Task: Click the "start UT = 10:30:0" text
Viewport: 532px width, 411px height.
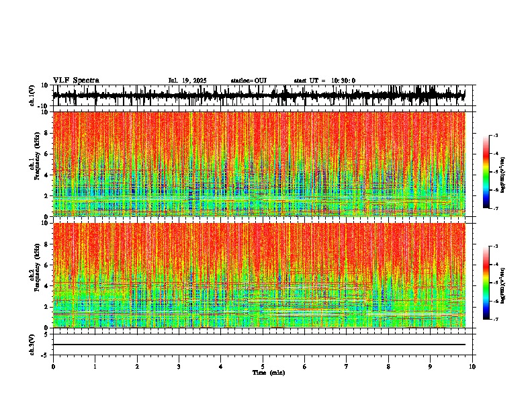Action: click(x=324, y=81)
